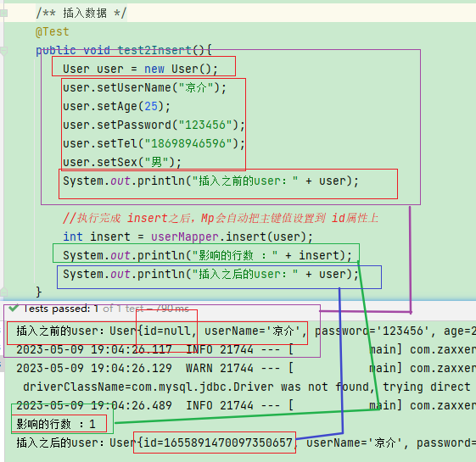Click the /** 插入数据 */ comment line

click(x=81, y=14)
